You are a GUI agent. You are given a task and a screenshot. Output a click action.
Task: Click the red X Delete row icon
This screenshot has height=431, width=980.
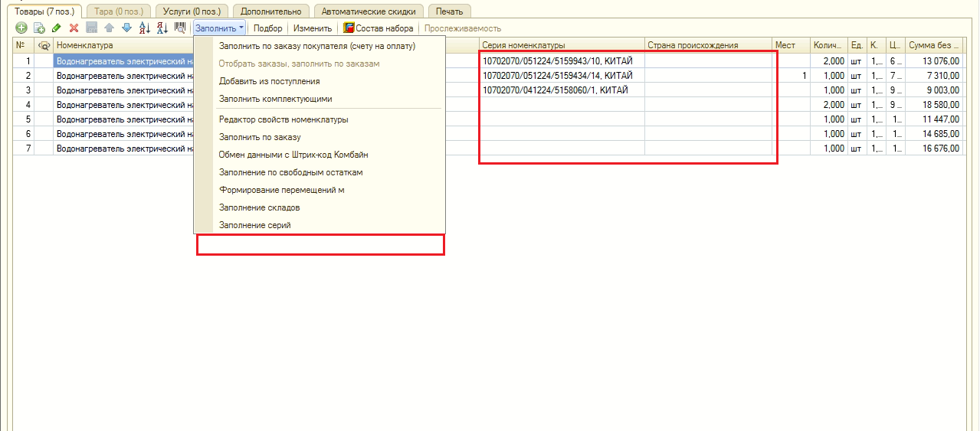(x=74, y=28)
